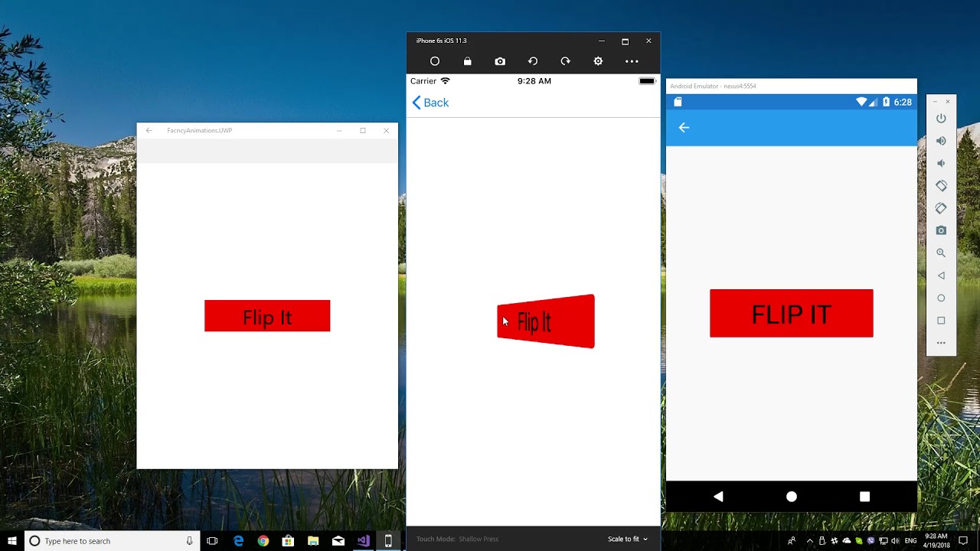Viewport: 980px width, 551px height.
Task: Close the Android emulator sidebar panel
Action: 948,101
